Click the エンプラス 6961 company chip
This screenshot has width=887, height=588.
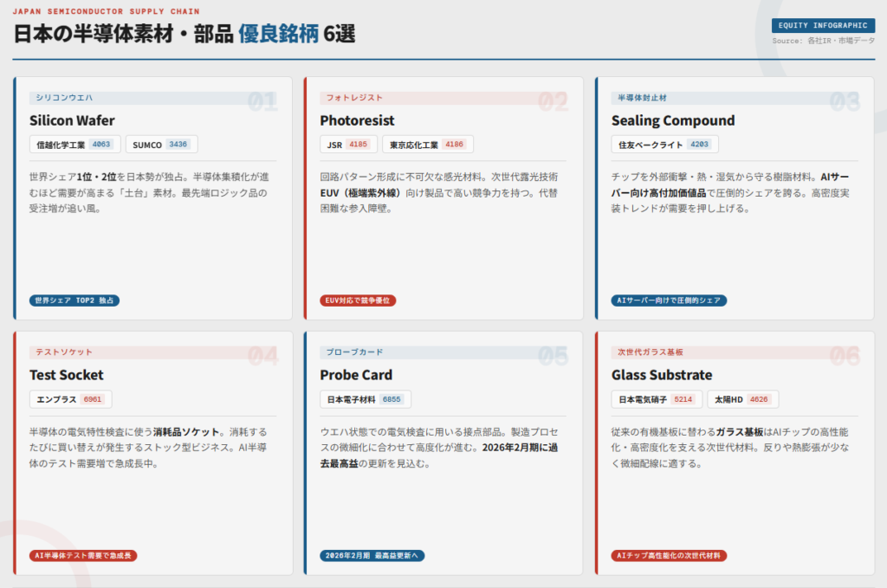pos(71,399)
